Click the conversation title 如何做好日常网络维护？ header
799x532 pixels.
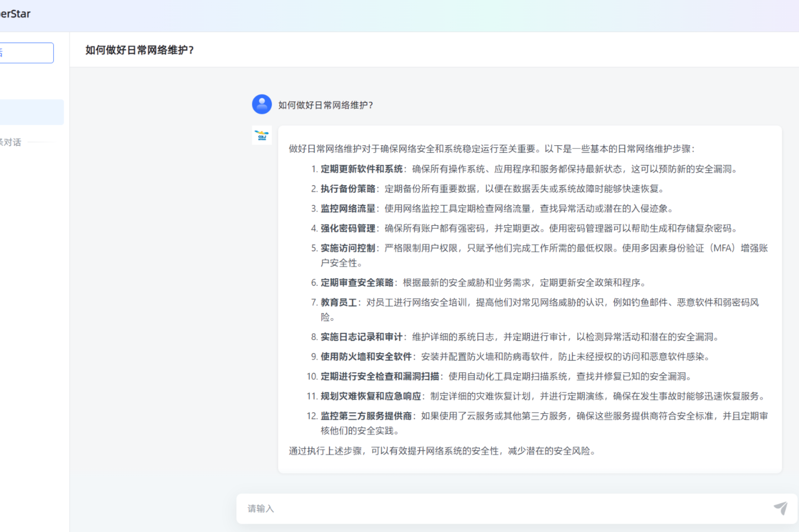click(x=140, y=50)
